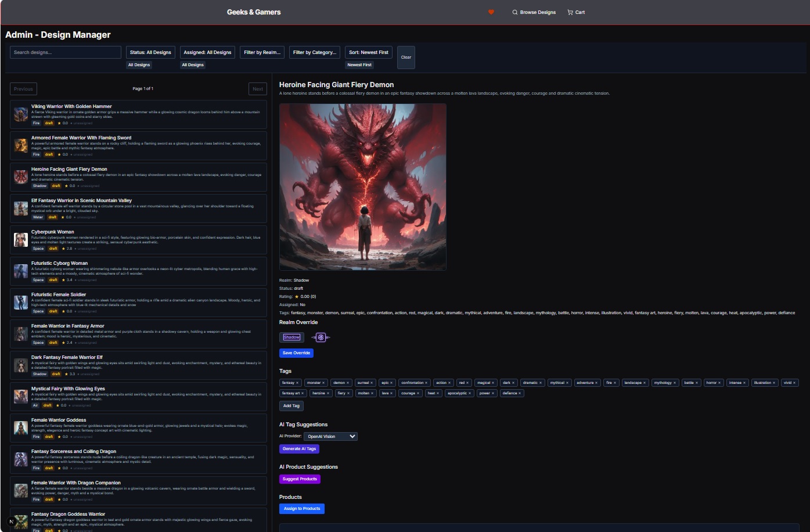The image size is (810, 532).
Task: Open the Browse Designs link in the header
Action: [534, 12]
